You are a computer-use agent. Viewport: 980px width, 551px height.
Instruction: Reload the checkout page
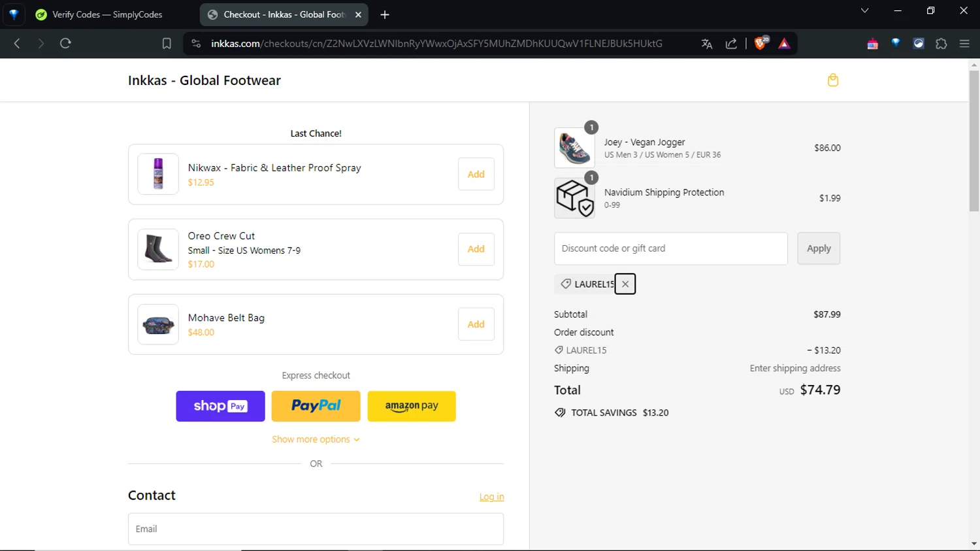65,44
